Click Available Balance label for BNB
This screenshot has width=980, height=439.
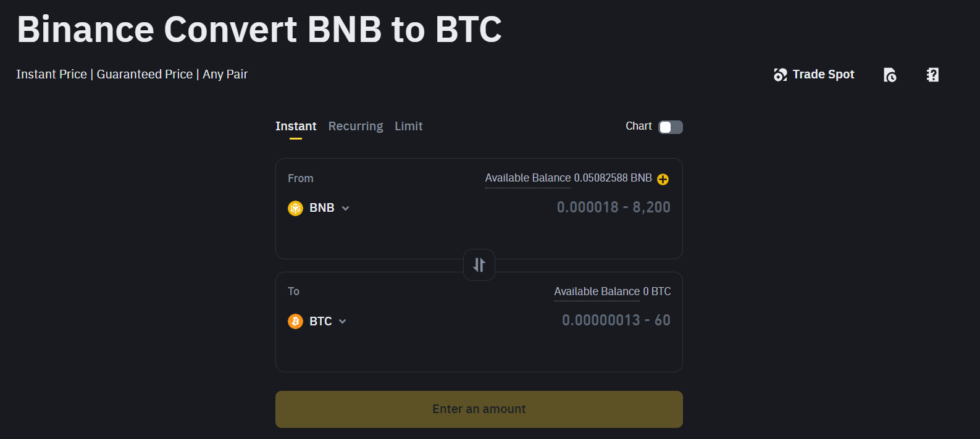[528, 178]
